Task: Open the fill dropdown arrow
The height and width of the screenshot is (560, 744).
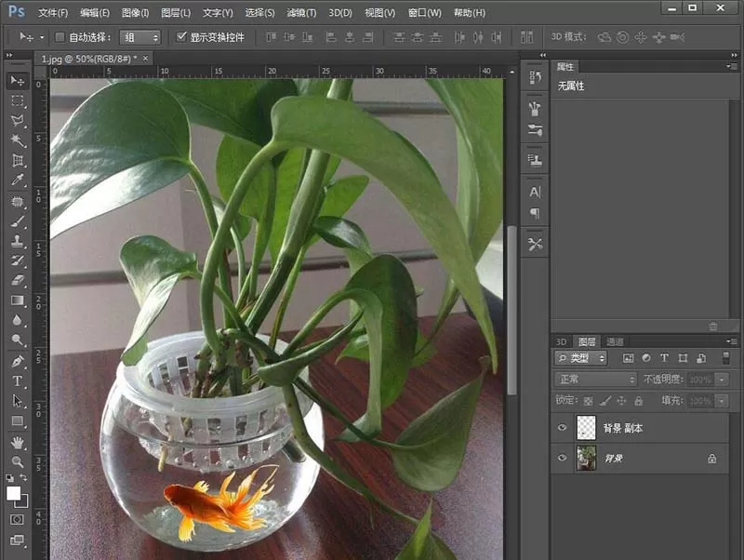Action: (723, 401)
